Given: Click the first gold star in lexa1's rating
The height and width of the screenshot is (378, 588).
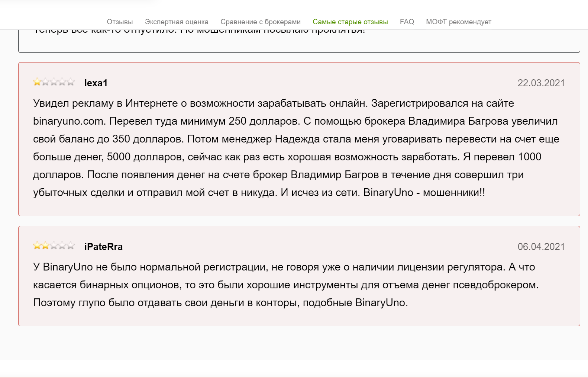Looking at the screenshot, I should 37,82.
